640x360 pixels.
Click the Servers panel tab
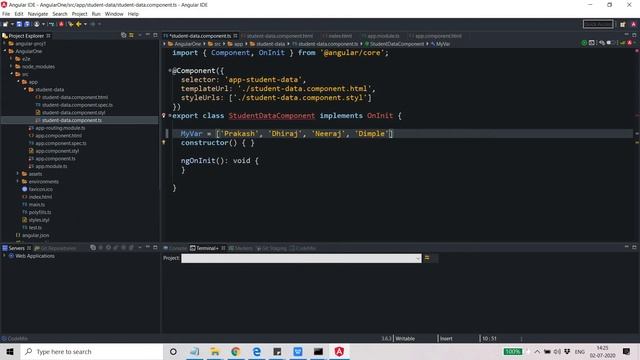[16, 248]
